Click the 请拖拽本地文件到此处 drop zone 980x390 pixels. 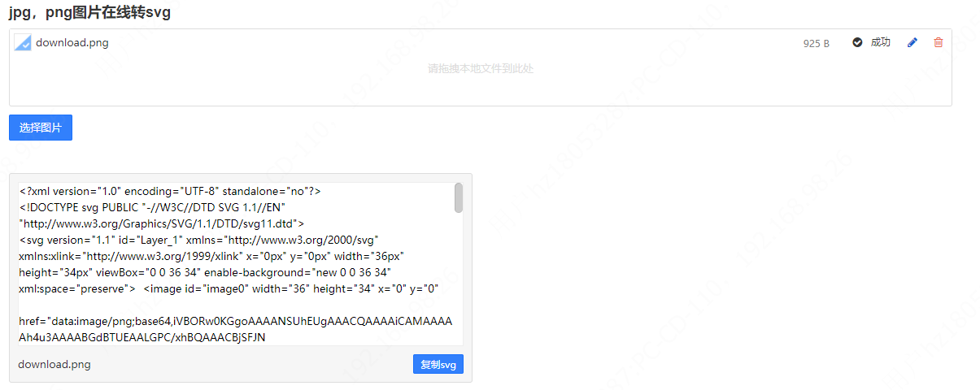(481, 69)
